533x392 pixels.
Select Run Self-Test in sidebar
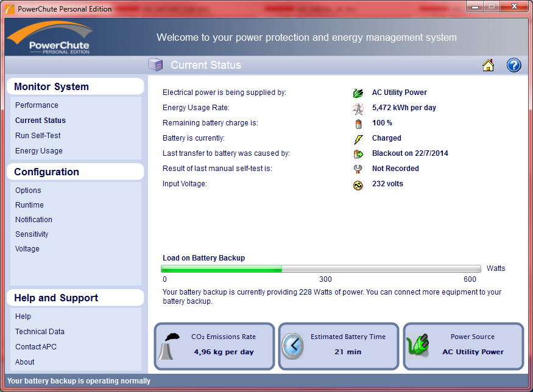pos(38,136)
